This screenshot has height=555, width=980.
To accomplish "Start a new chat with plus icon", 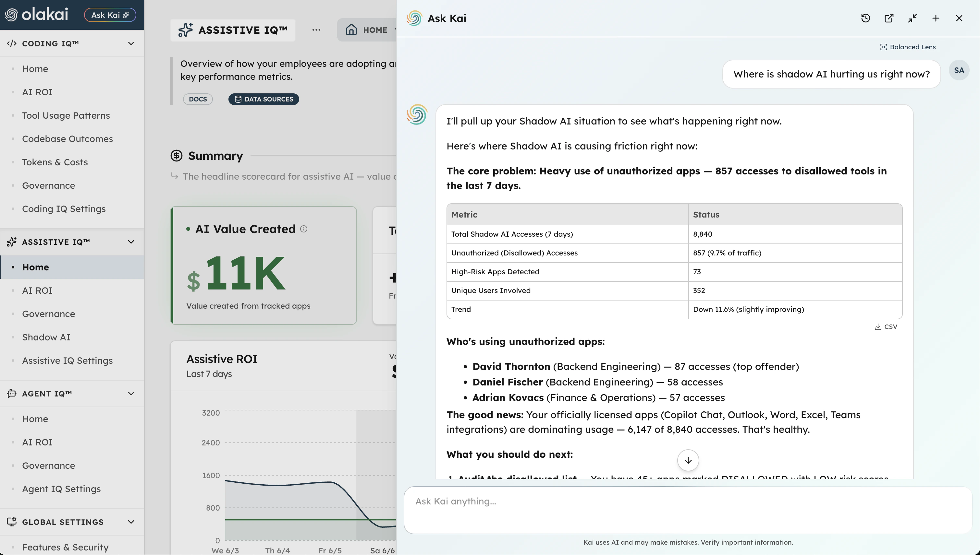I will point(936,18).
